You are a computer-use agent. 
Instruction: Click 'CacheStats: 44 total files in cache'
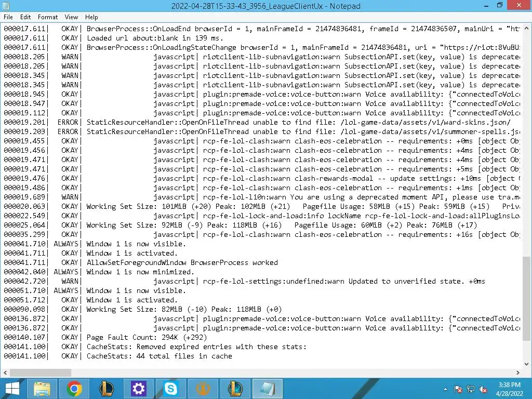(159, 356)
